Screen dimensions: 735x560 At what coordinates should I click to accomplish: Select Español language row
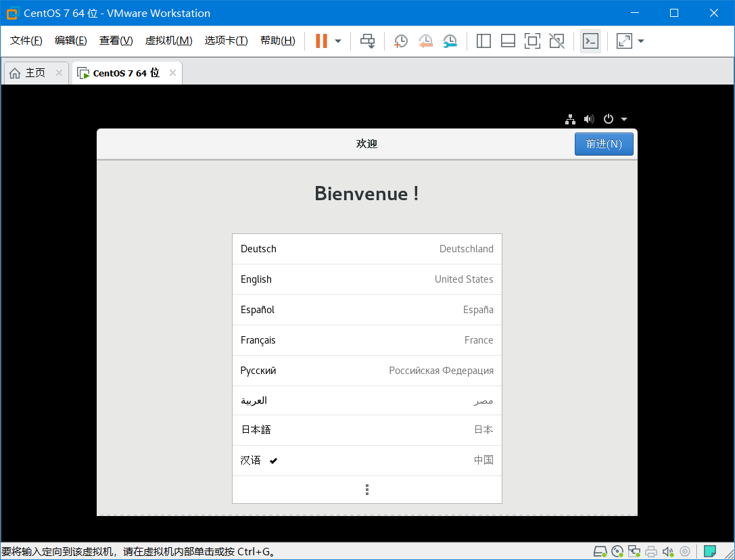point(367,310)
